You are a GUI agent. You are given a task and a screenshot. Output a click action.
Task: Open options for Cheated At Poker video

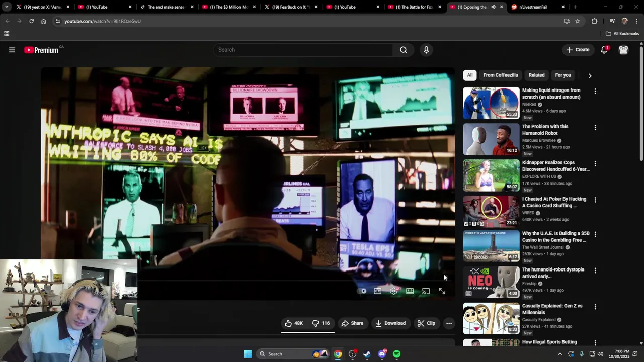(595, 200)
